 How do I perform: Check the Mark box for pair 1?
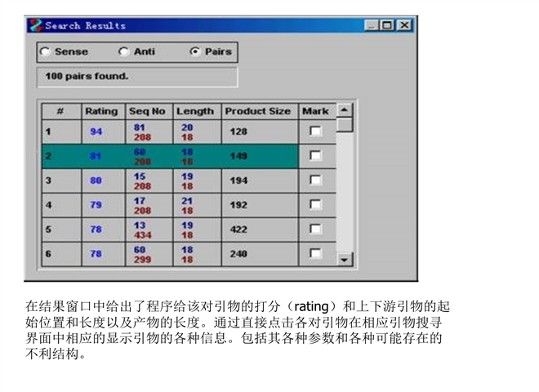coord(315,131)
